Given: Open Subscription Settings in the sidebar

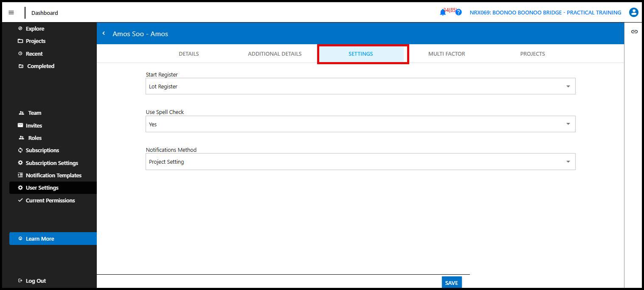Looking at the screenshot, I should pyautogui.click(x=52, y=163).
